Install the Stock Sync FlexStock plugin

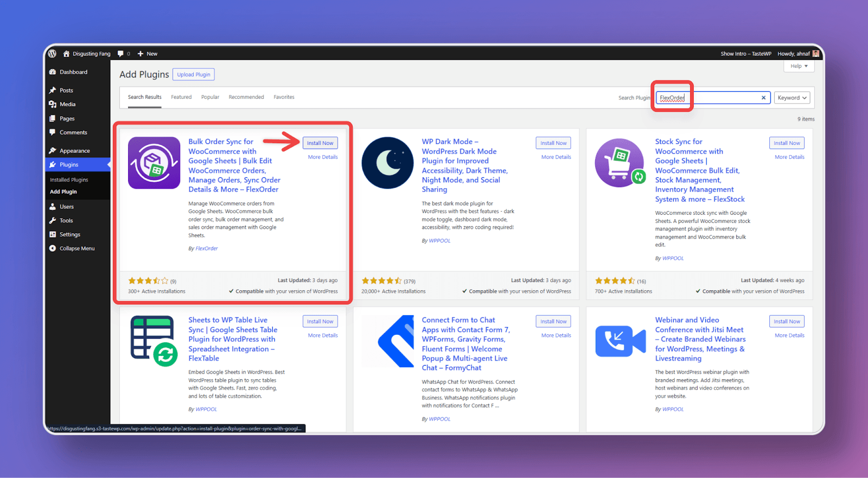tap(787, 143)
